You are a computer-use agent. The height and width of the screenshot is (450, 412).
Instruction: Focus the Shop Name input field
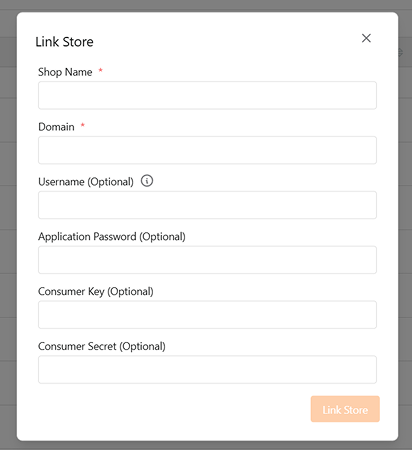207,95
